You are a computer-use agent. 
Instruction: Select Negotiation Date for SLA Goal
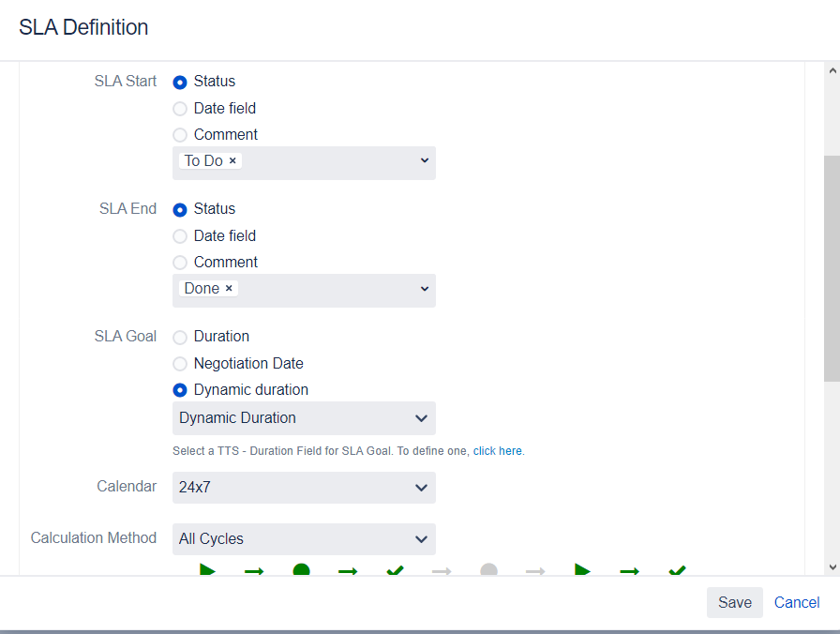[179, 364]
